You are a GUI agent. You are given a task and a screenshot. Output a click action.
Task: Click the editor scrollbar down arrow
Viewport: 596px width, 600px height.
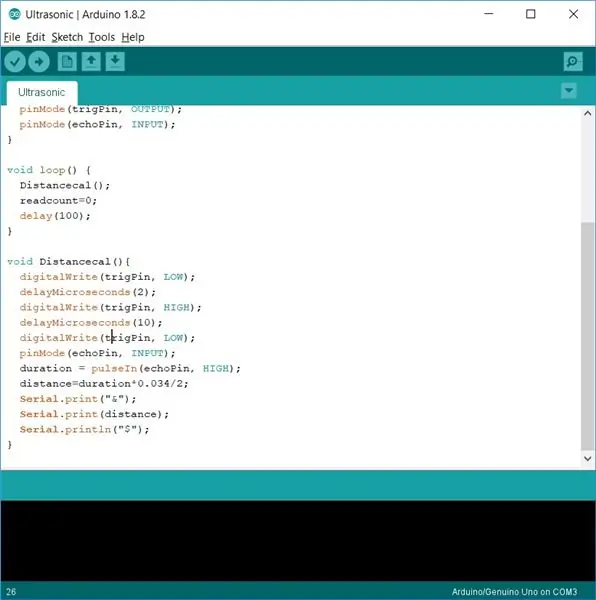(x=588, y=458)
